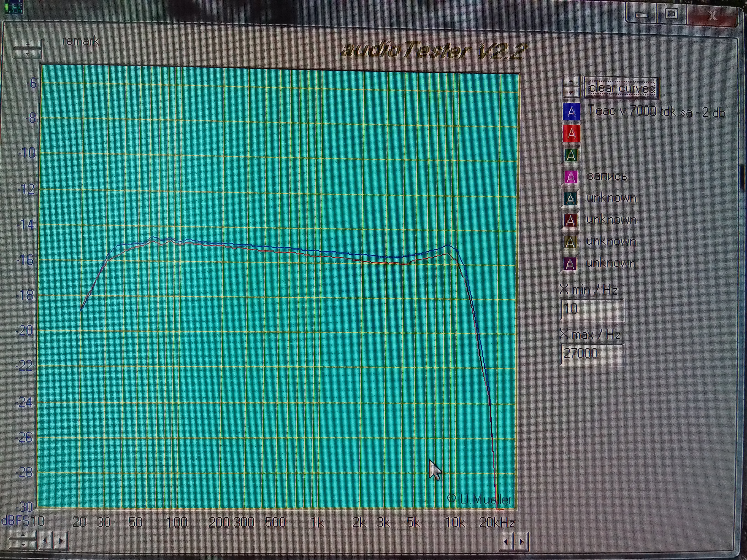Click top-left Y-axis spinner near remark
The width and height of the screenshot is (747, 560).
[28, 49]
